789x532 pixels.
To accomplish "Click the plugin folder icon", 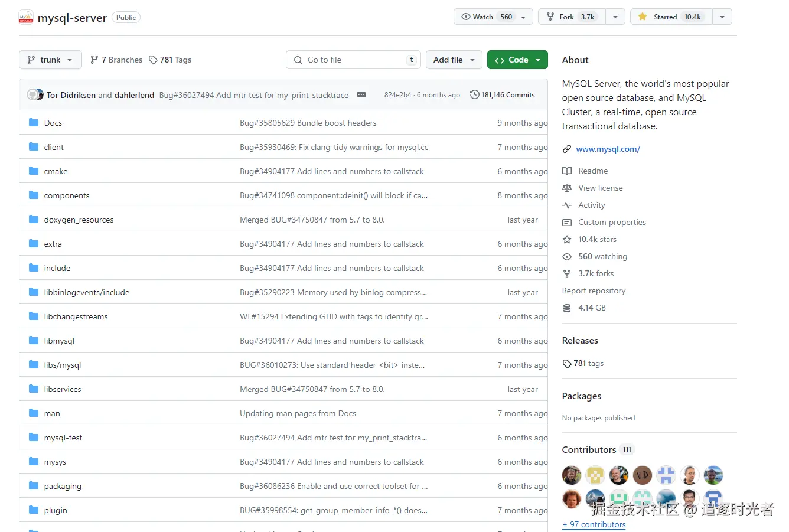I will (x=34, y=510).
